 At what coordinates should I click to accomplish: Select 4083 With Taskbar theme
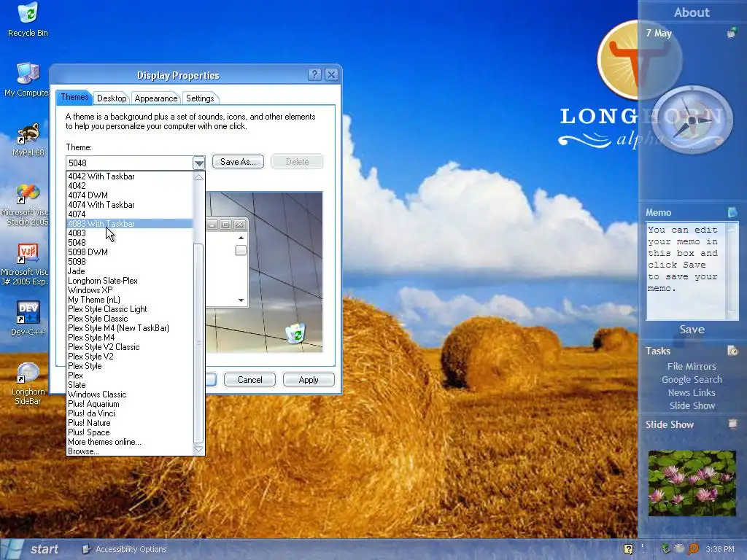coord(130,223)
